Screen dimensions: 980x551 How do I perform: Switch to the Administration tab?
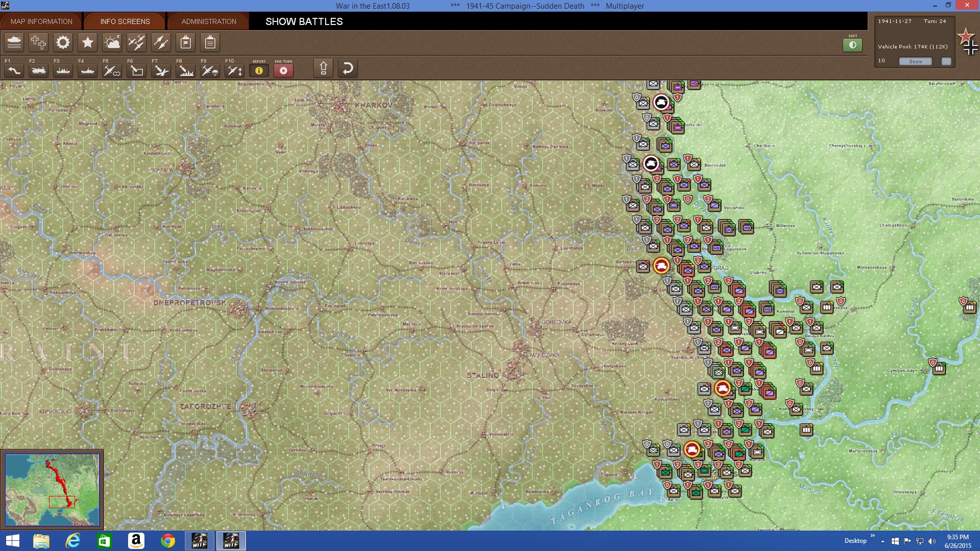tap(209, 21)
